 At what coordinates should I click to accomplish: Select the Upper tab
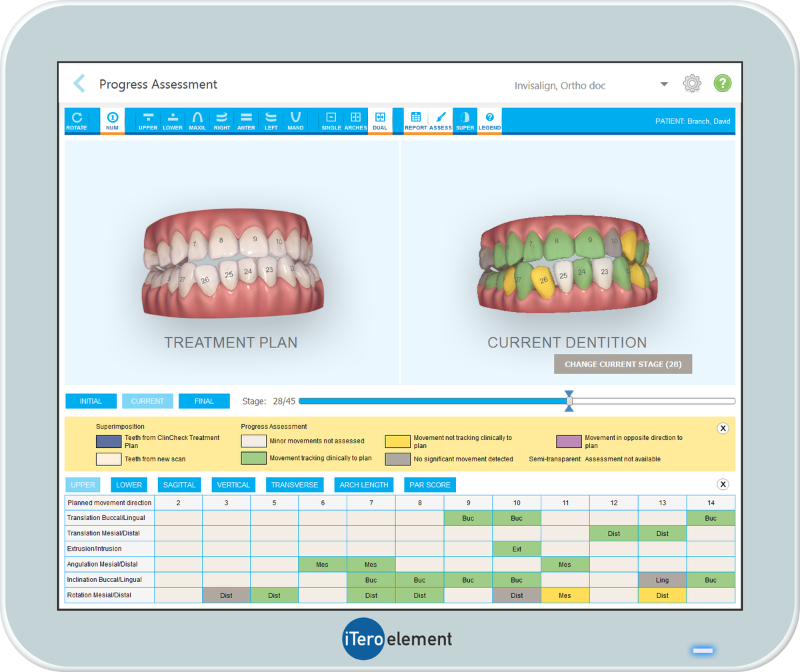point(83,485)
